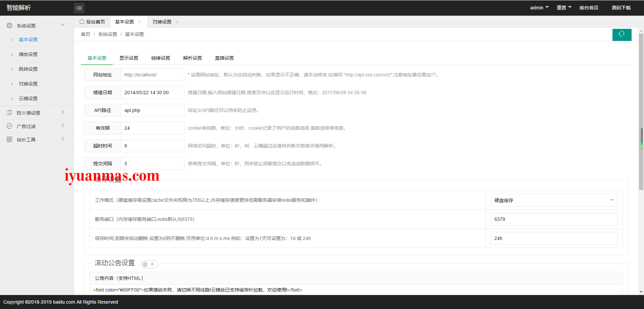
Task: Open the 链接设置 settings tab
Action: click(161, 58)
